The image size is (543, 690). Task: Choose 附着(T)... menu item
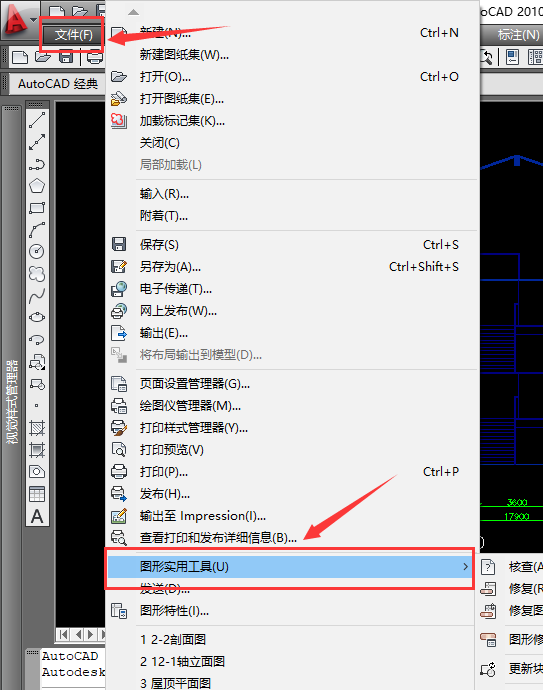292,216
